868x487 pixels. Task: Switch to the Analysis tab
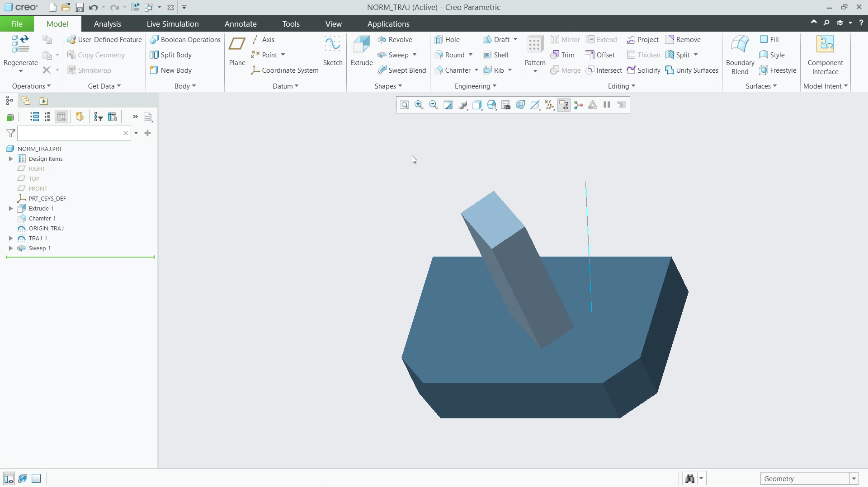[107, 24]
